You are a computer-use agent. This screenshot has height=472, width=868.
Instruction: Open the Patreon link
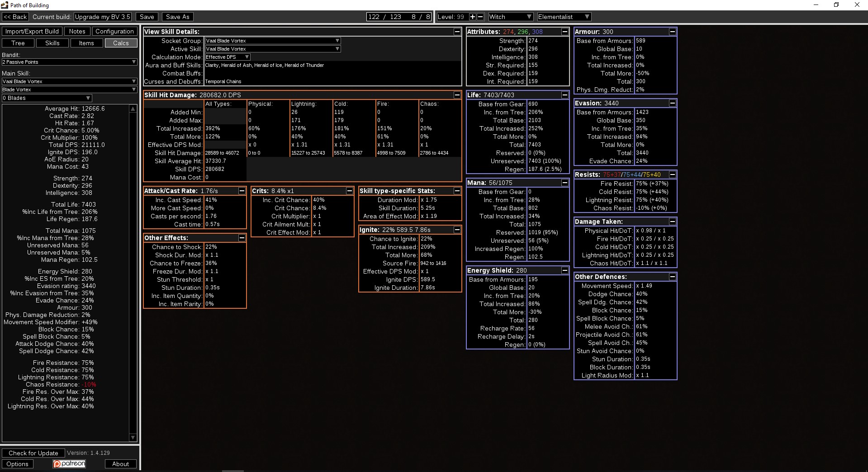[x=69, y=464]
